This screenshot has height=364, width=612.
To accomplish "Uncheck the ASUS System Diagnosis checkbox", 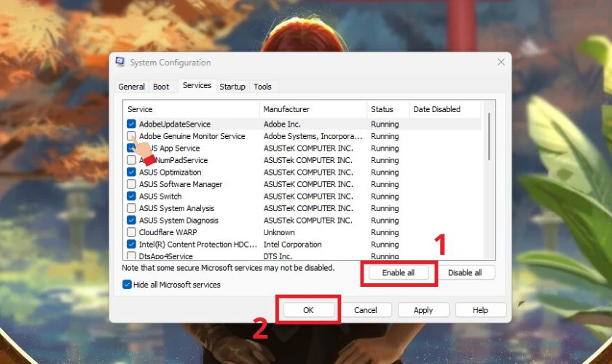I will (x=131, y=221).
